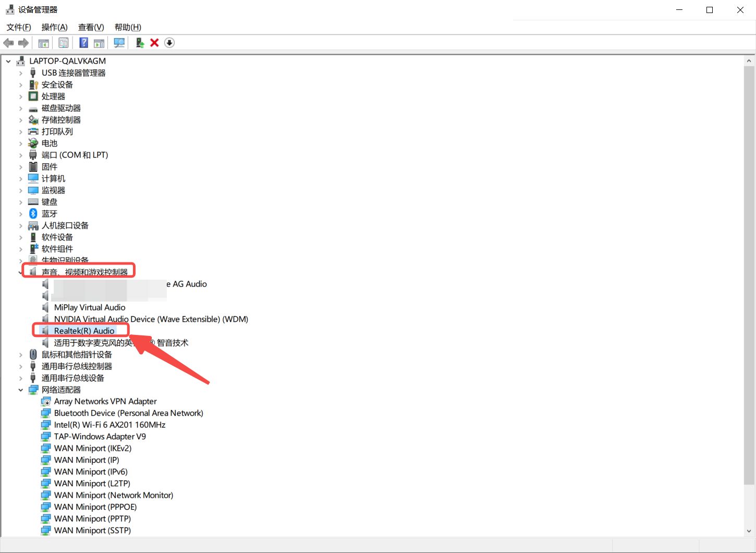The width and height of the screenshot is (756, 553).
Task: Open the 操作(A) menu
Action: pos(54,27)
